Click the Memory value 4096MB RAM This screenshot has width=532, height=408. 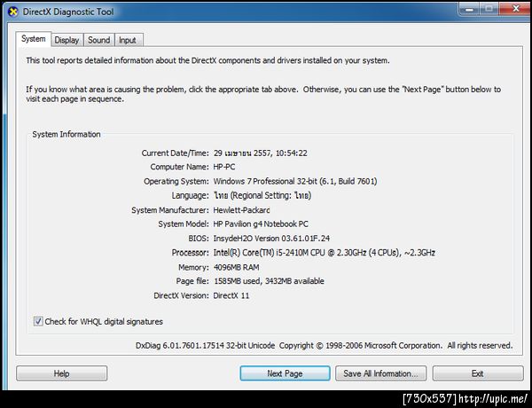[236, 268]
